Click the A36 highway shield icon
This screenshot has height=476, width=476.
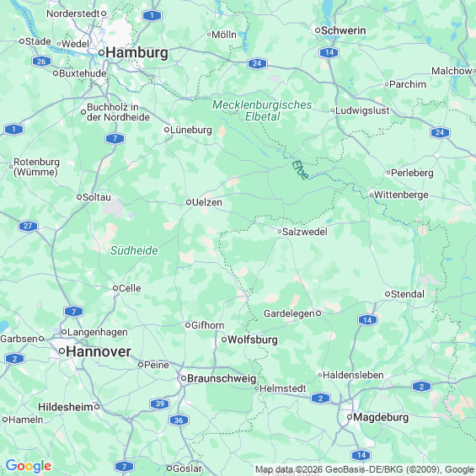pos(179,420)
